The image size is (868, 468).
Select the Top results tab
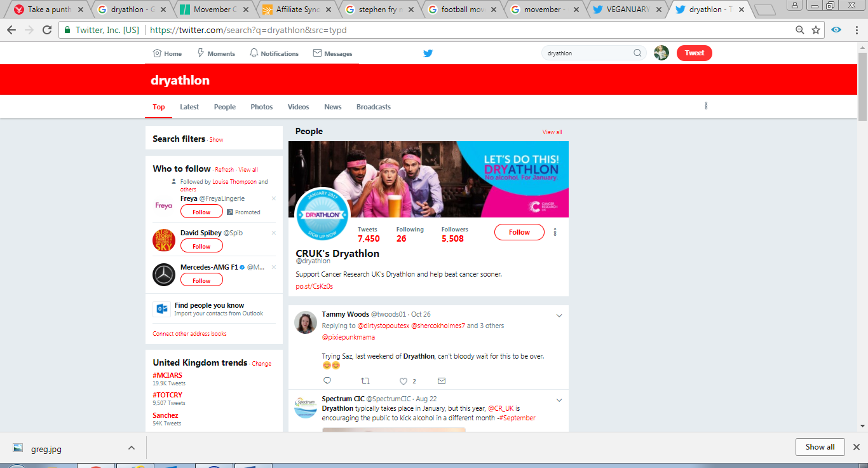159,107
